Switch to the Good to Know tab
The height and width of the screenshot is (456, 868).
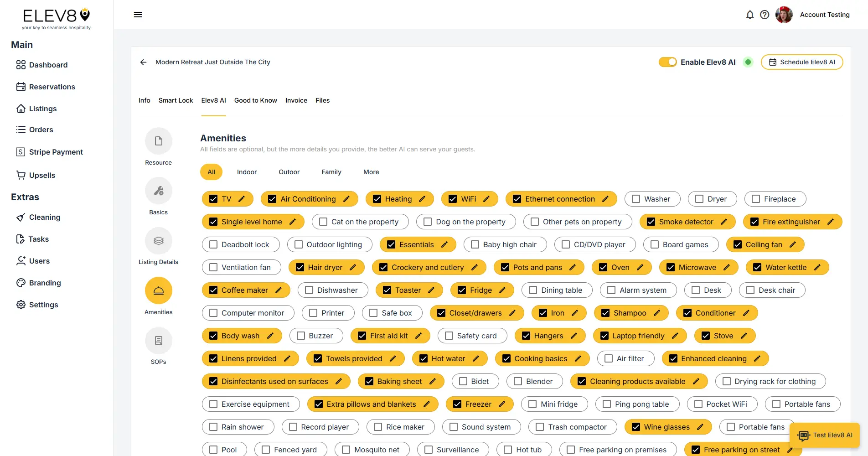(x=255, y=100)
